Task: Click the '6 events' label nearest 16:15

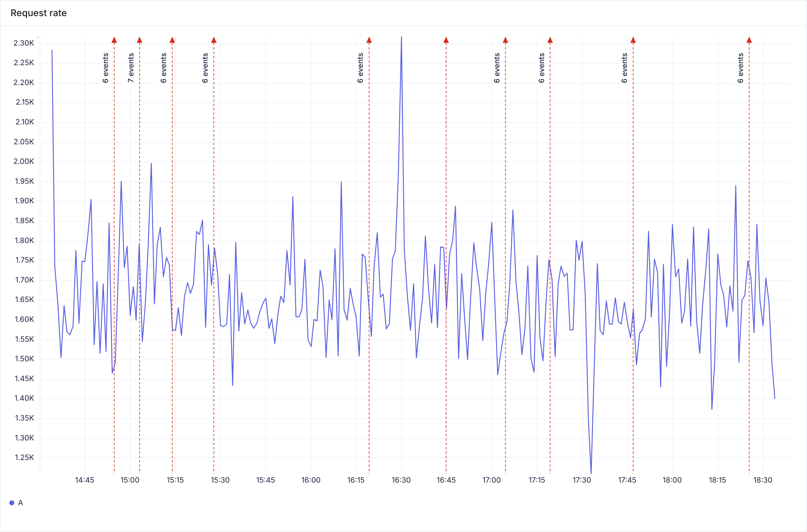Action: tap(360, 68)
